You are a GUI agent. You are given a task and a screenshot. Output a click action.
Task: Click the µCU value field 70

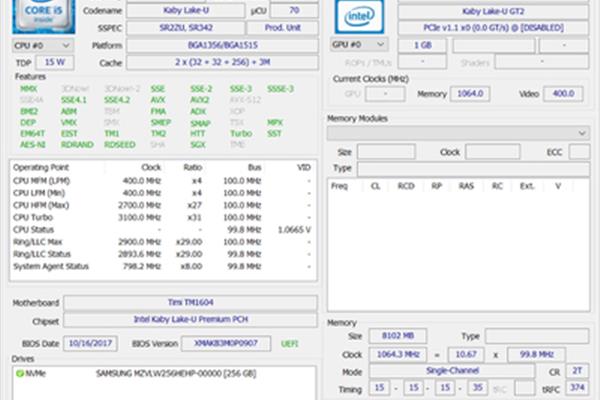[x=294, y=11]
